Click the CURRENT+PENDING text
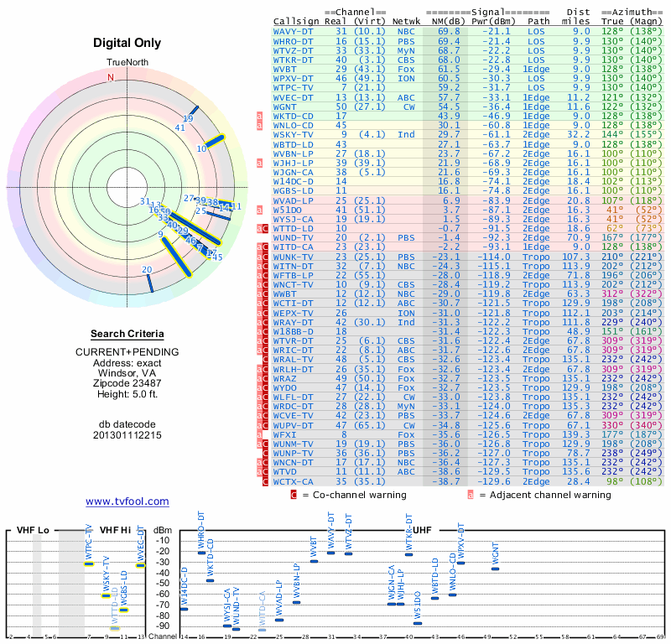Screen dimensions: 671x644 point(127,352)
